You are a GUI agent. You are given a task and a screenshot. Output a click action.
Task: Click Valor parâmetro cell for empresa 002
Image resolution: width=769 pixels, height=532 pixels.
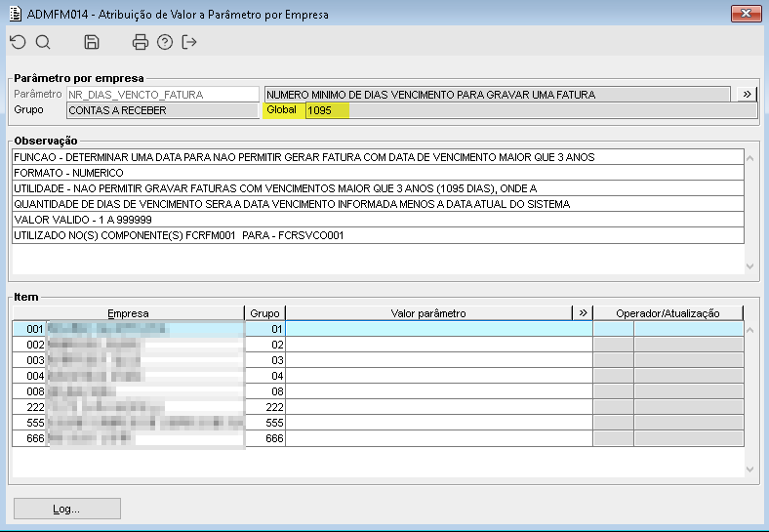(x=439, y=345)
